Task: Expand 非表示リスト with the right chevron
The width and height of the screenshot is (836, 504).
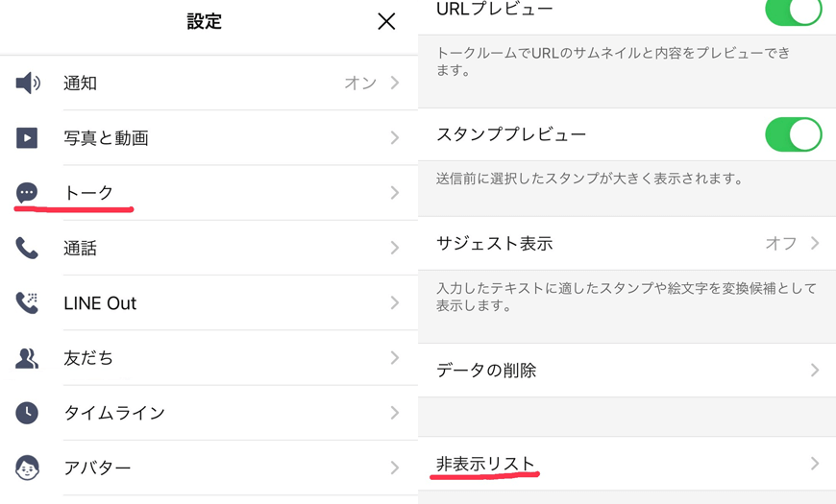Action: coord(815,464)
